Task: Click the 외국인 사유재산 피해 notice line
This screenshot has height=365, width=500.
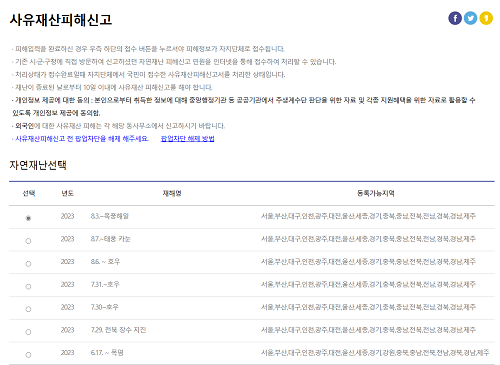Action: (x=119, y=126)
